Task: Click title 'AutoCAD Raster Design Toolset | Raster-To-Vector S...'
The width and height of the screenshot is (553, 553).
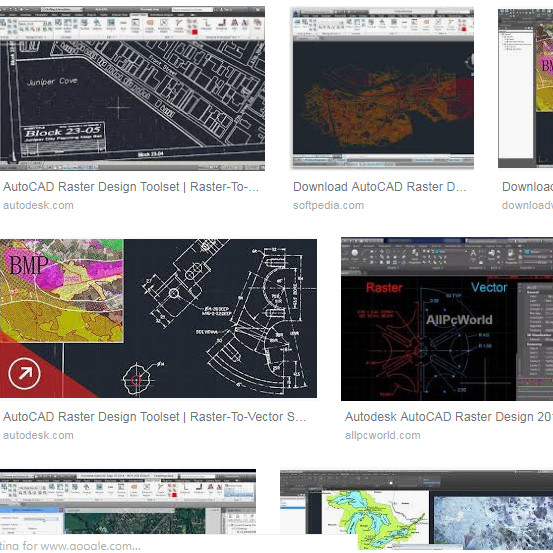Action: pyautogui.click(x=154, y=417)
